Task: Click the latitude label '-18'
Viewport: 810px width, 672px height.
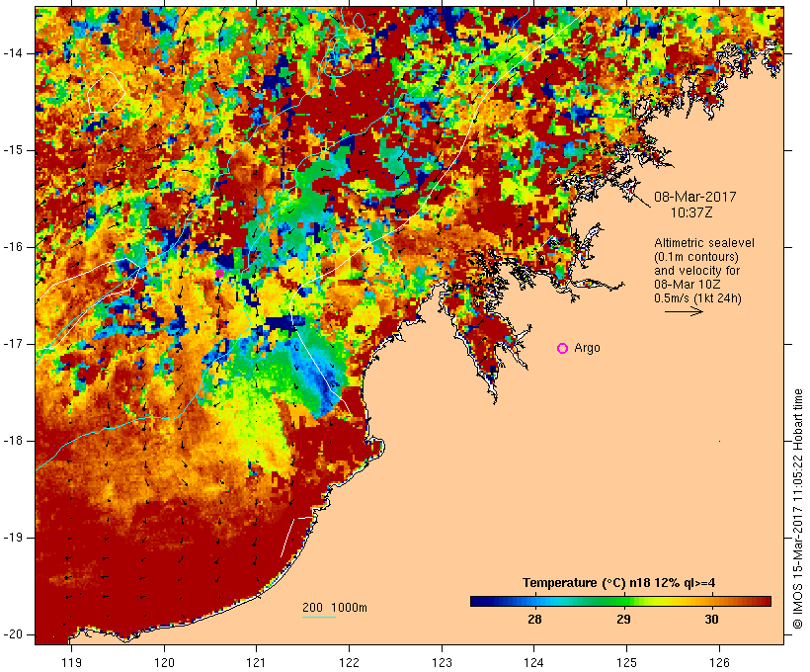Action: 13,441
